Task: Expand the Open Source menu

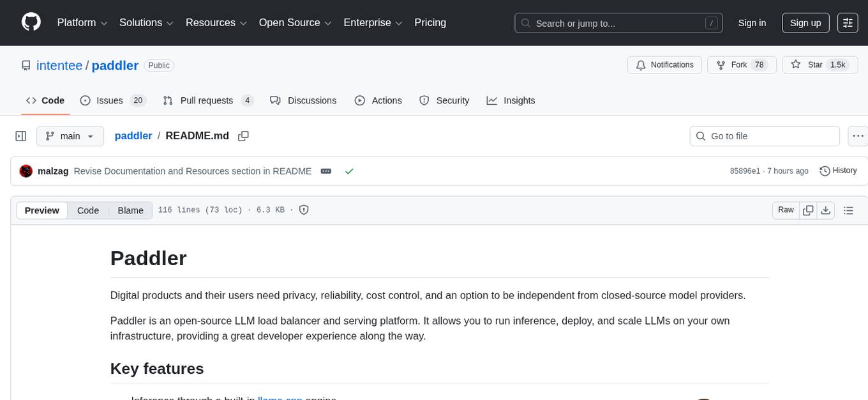Action: (295, 23)
